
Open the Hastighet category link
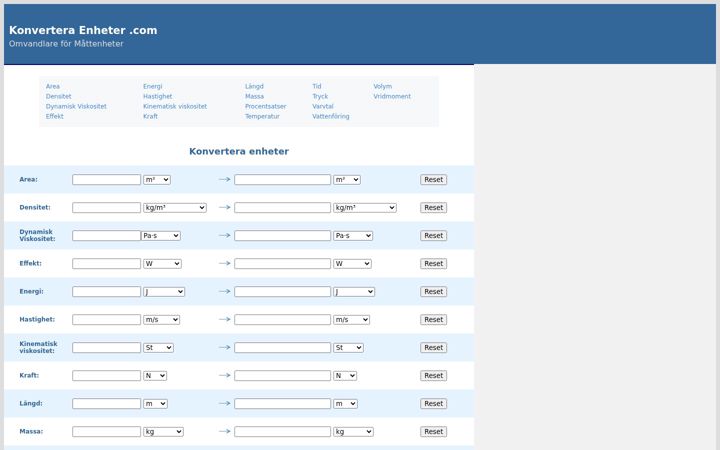[x=158, y=96]
